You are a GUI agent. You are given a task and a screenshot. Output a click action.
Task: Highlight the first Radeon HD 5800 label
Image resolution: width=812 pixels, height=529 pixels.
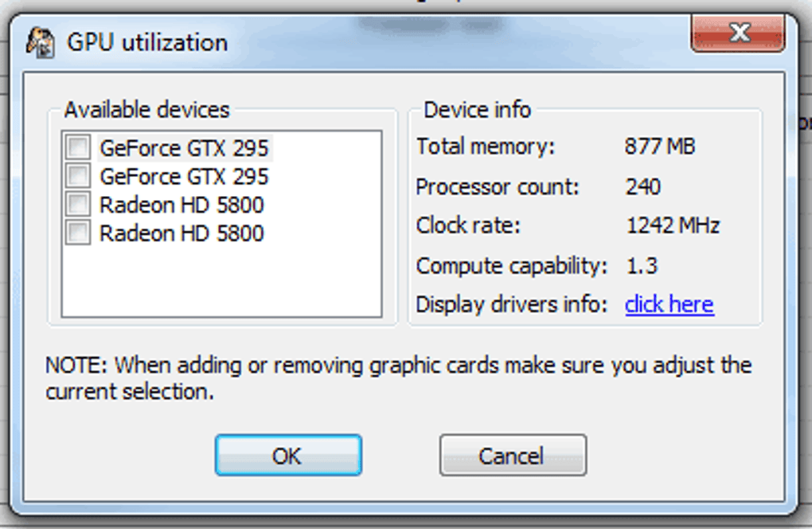pyautogui.click(x=182, y=206)
